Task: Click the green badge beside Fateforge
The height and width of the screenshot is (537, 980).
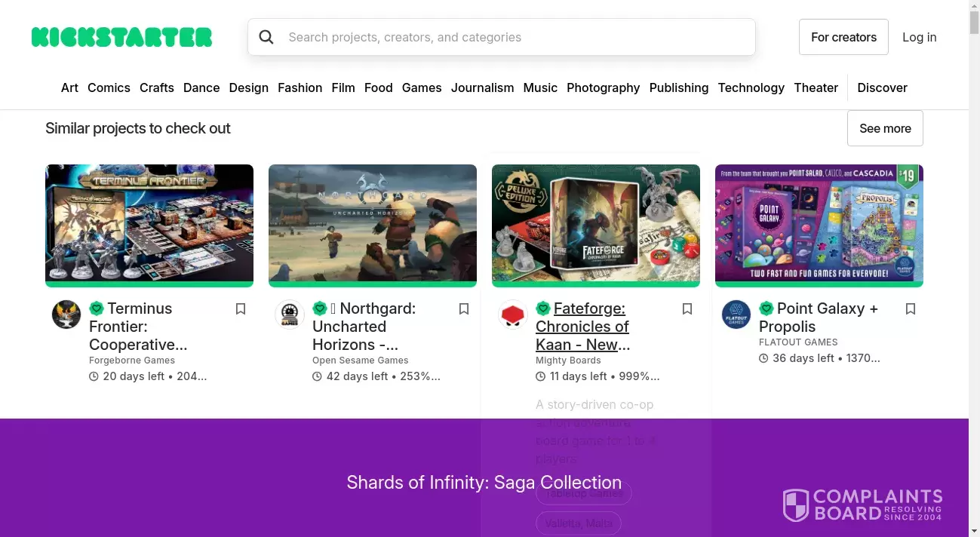Action: pyautogui.click(x=543, y=308)
